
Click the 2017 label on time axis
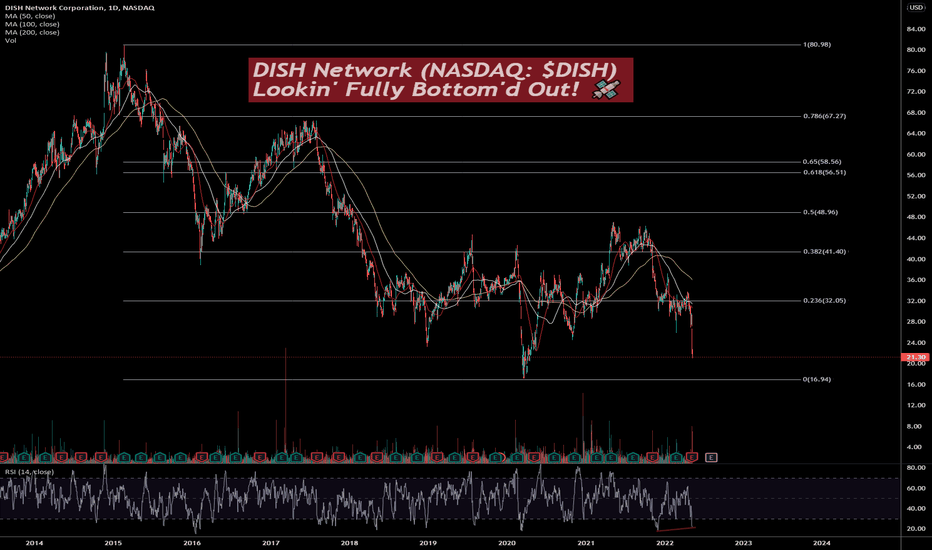(x=270, y=543)
